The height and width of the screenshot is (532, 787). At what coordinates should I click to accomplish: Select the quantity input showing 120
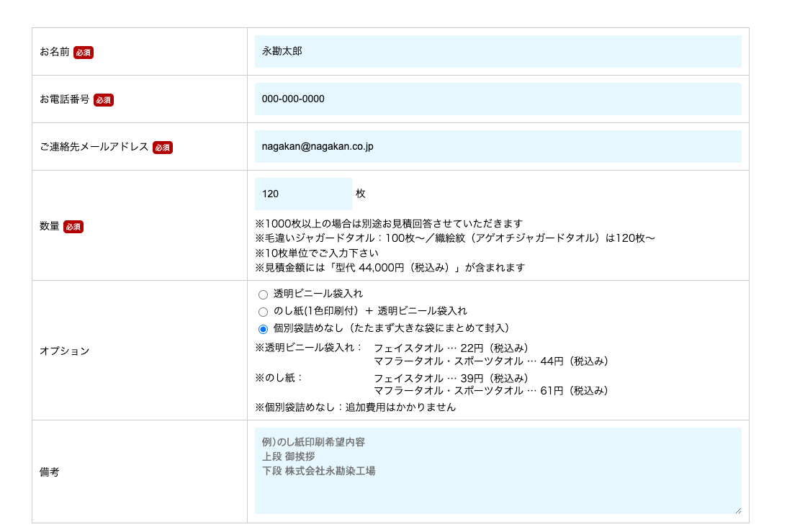click(302, 194)
